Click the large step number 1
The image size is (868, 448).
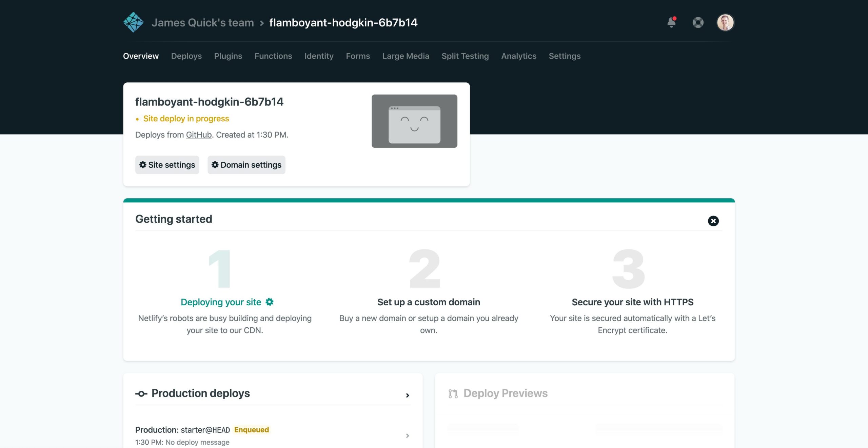tap(220, 268)
